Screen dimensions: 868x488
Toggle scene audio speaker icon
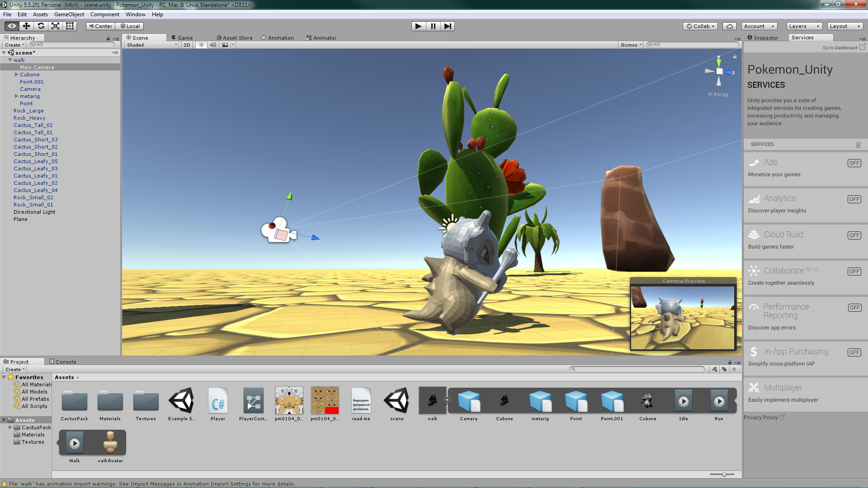click(212, 45)
